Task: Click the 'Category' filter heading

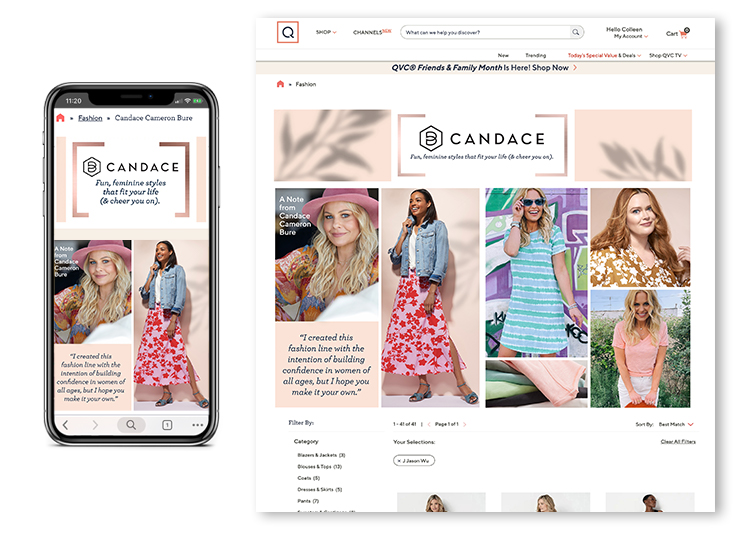Action: (306, 442)
